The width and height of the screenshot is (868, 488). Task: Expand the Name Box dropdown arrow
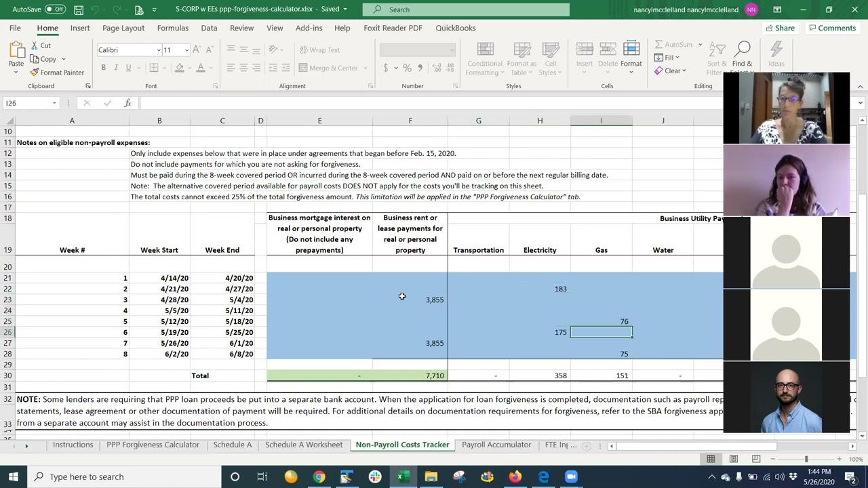54,103
